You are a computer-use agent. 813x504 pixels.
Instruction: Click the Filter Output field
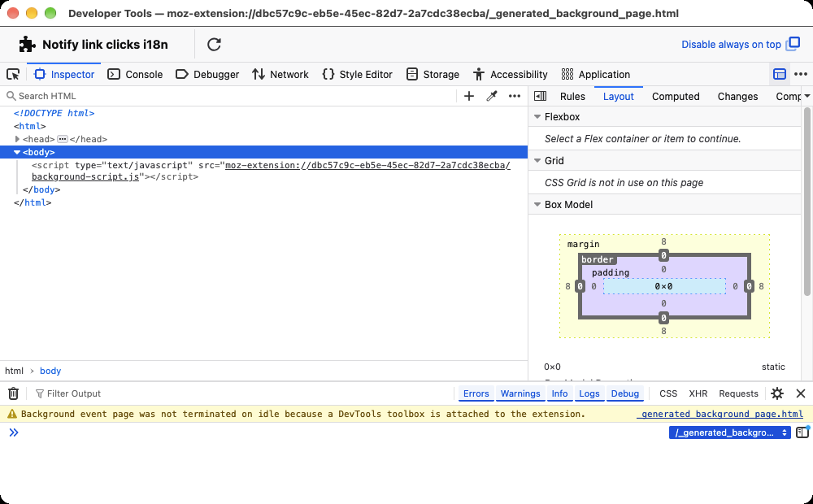point(242,393)
